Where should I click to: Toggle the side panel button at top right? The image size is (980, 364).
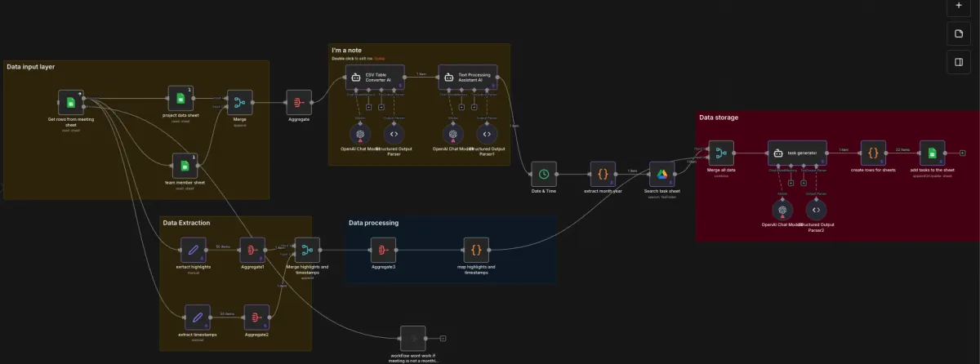tap(959, 62)
